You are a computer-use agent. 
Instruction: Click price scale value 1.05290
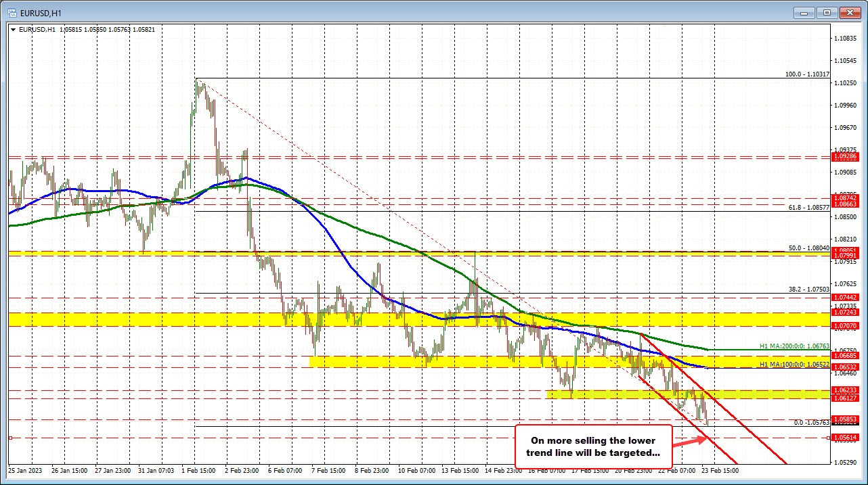847,463
